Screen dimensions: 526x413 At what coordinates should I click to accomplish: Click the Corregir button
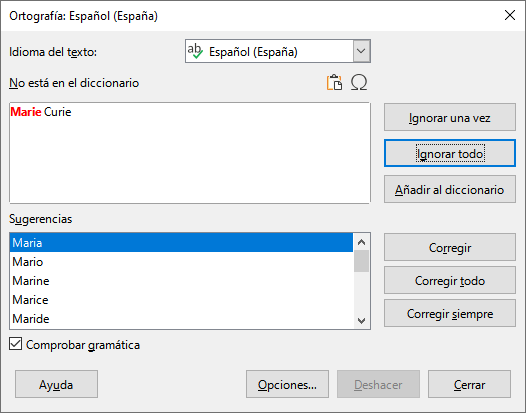click(450, 247)
